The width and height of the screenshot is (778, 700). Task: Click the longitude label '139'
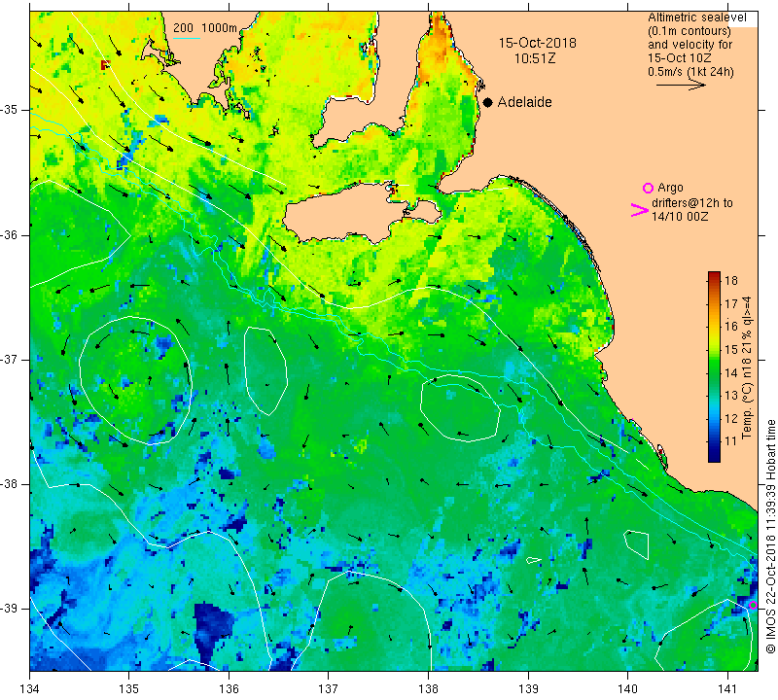point(528,688)
